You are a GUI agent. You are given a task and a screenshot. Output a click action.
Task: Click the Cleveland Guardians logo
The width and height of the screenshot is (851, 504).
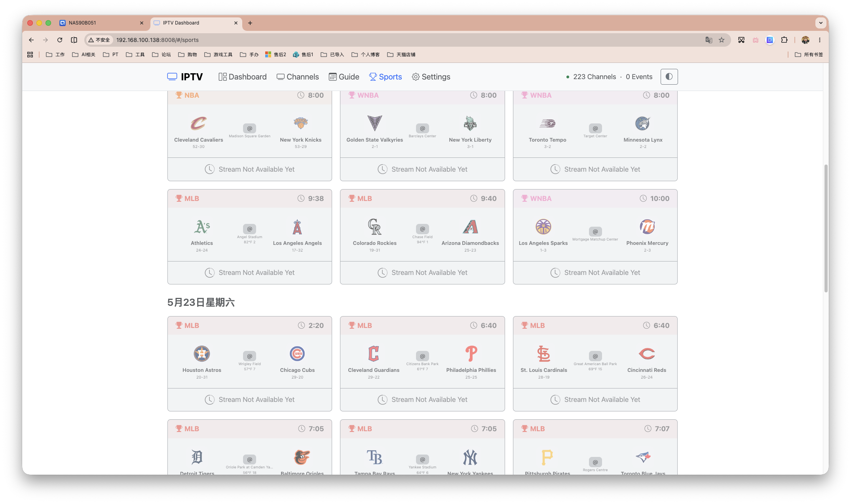pyautogui.click(x=374, y=354)
